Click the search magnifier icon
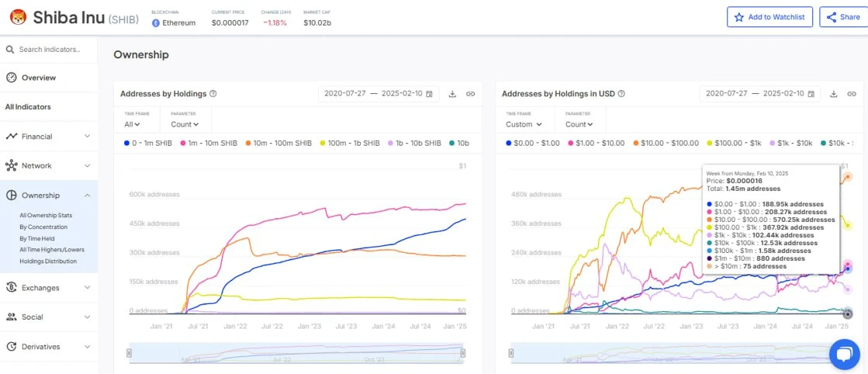The image size is (868, 374). pyautogui.click(x=10, y=50)
